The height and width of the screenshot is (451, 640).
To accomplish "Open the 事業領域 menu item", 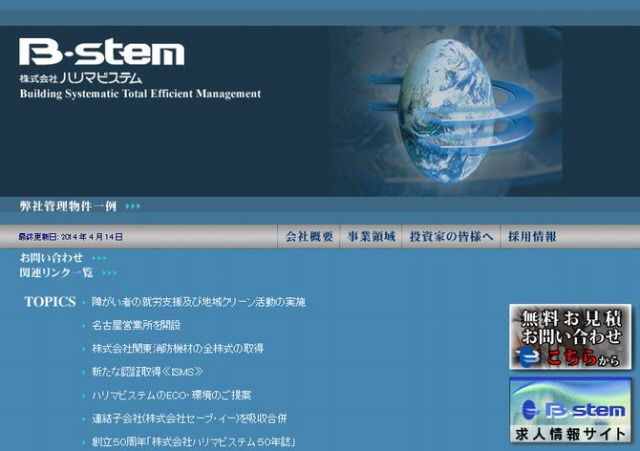I will coord(371,236).
